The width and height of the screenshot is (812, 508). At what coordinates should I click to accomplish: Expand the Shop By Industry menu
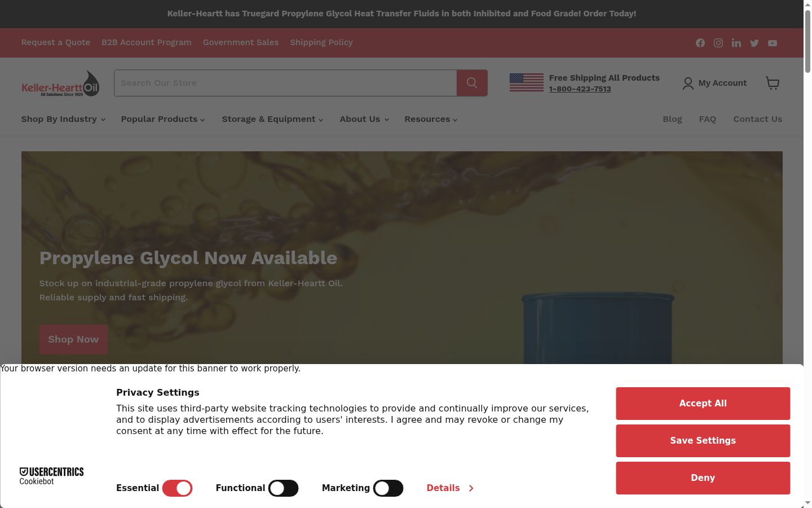(x=63, y=119)
